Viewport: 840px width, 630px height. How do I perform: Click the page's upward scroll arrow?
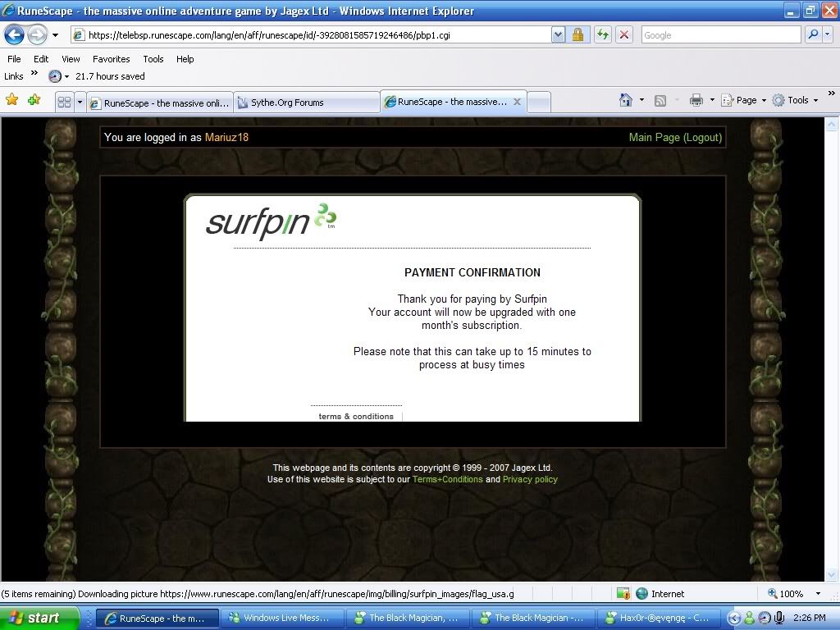(832, 125)
